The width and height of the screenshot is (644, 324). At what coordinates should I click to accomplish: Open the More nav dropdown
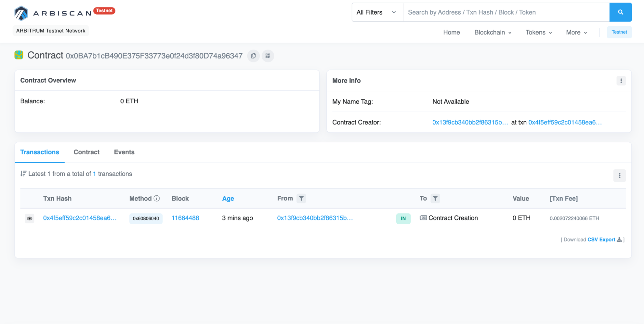[576, 33]
